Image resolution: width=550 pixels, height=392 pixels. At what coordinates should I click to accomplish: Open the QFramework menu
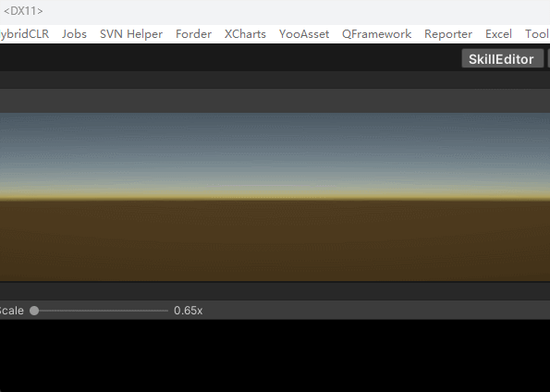click(x=377, y=34)
